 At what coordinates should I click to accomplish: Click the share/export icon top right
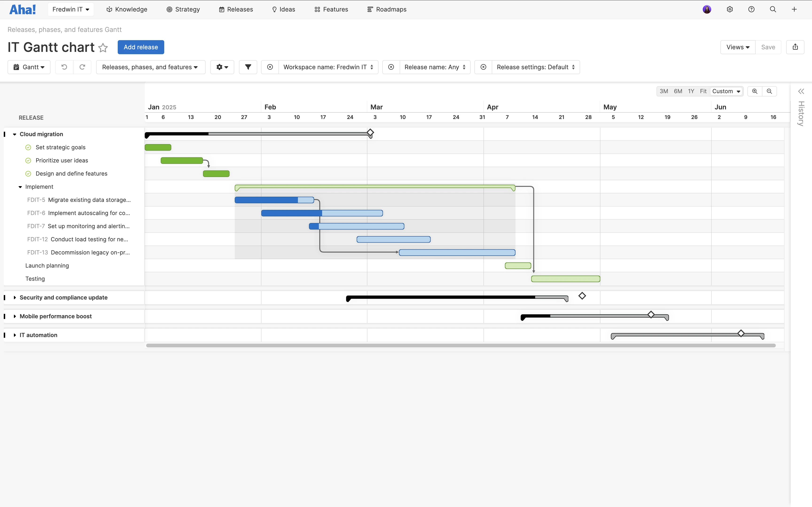795,47
